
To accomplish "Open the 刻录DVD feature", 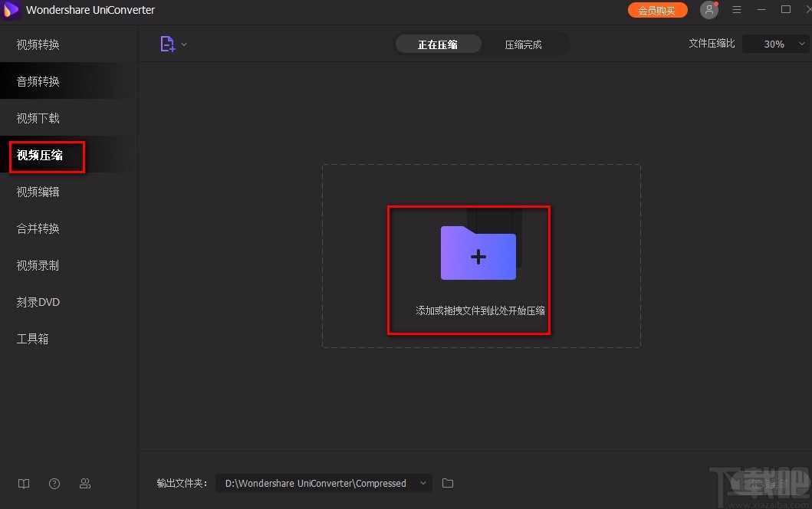I will [x=38, y=301].
